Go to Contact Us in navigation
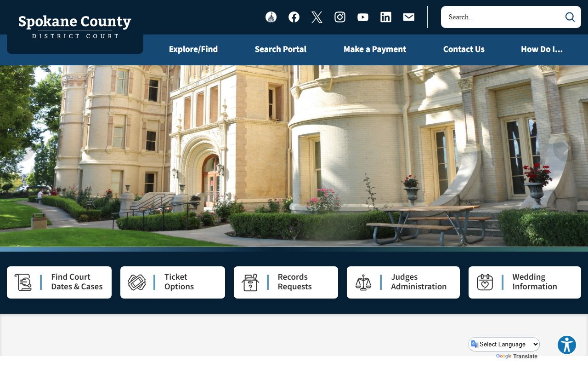The width and height of the screenshot is (588, 368). tap(464, 49)
